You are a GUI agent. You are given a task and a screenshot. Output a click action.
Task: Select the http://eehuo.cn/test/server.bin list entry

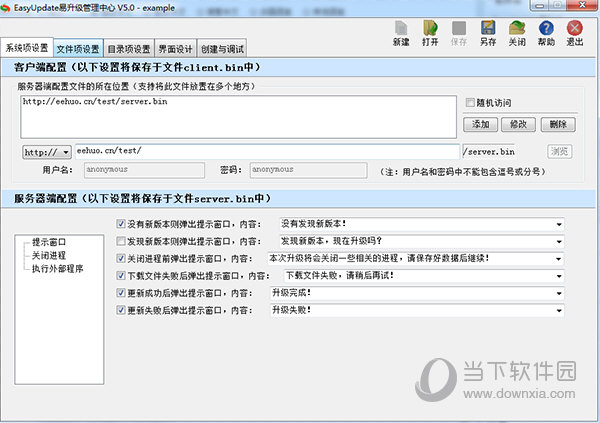pos(95,101)
